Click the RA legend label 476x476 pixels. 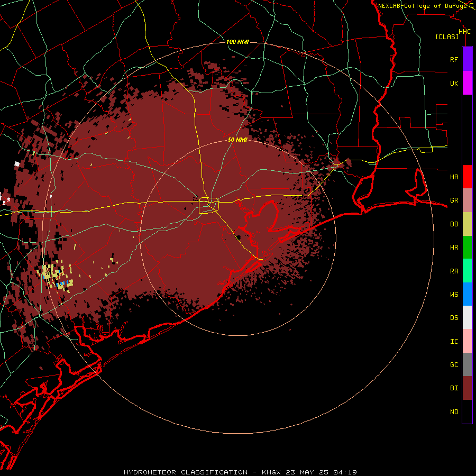454,271
